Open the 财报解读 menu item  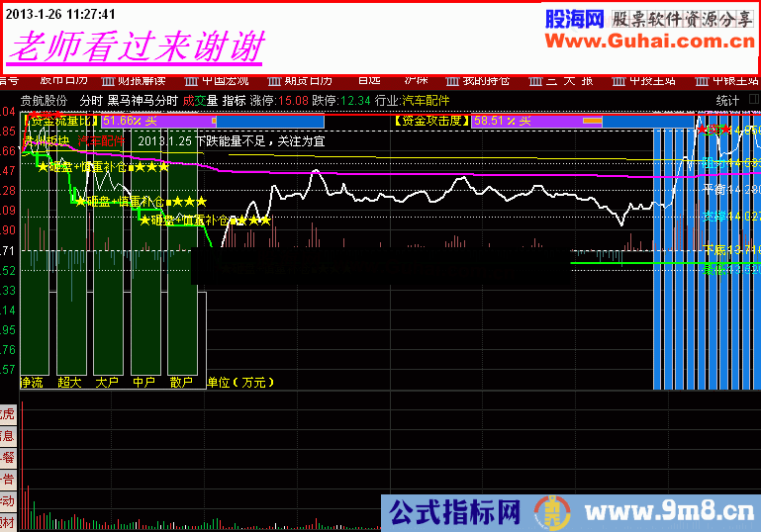(142, 80)
